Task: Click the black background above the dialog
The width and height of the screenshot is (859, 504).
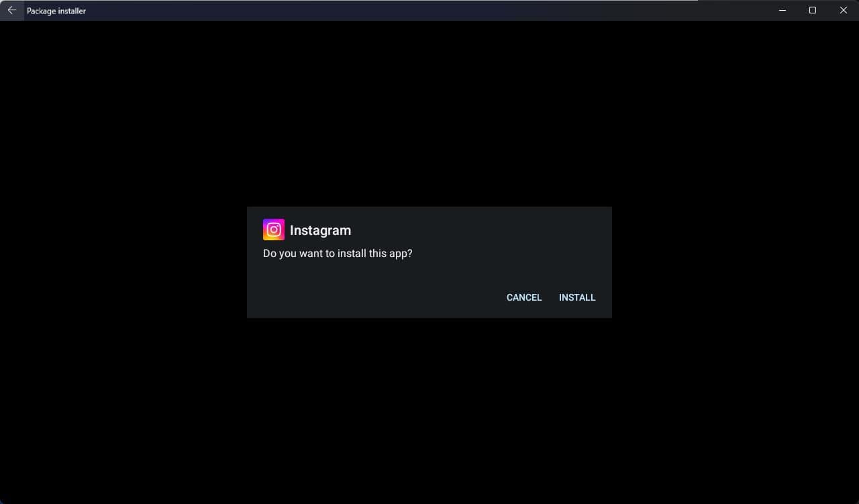Action: point(429,114)
